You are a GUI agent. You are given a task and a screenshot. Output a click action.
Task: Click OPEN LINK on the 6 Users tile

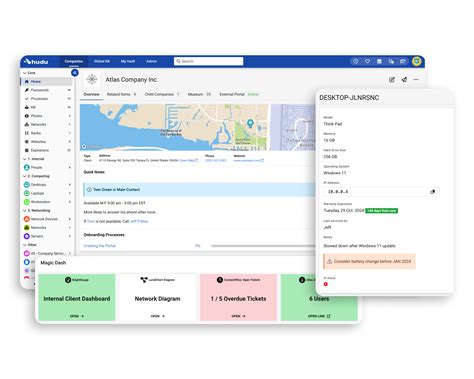tap(319, 316)
